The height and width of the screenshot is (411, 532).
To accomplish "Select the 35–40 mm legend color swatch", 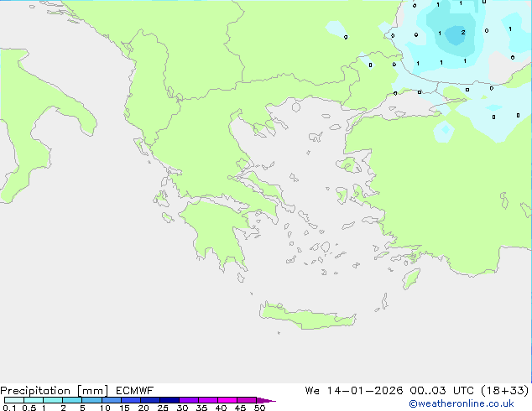I will click(x=208, y=400).
